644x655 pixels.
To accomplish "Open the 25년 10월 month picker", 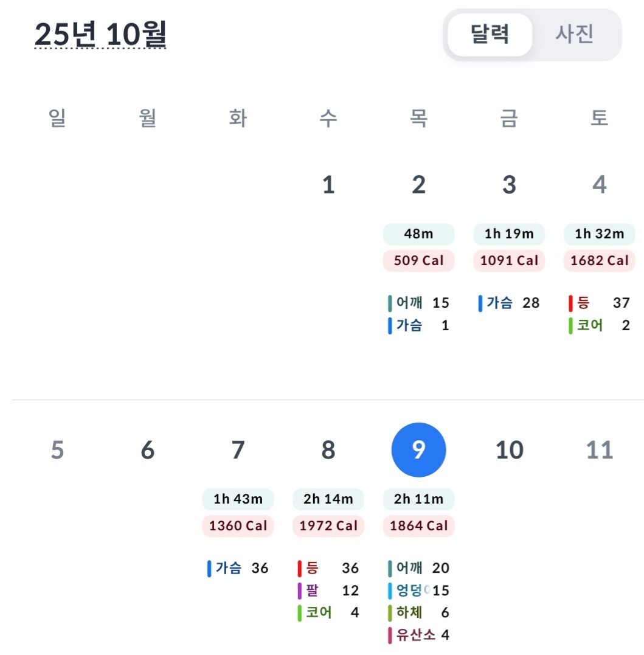I will click(x=100, y=34).
